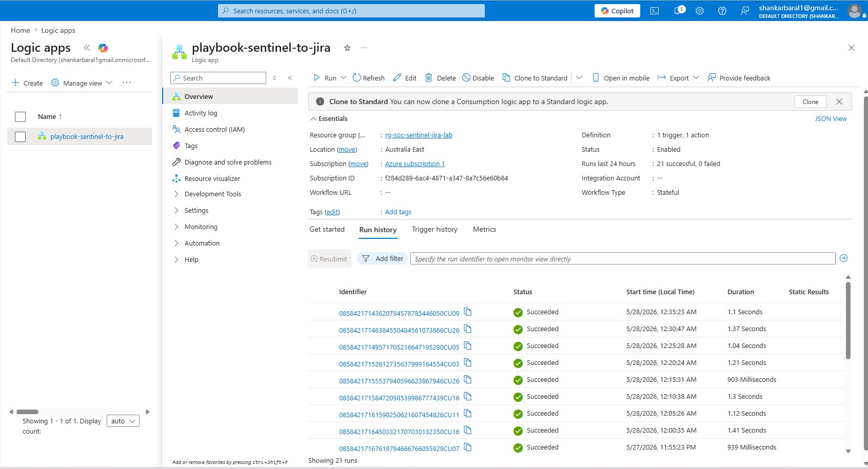Image resolution: width=868 pixels, height=469 pixels.
Task: Open portal settings gear
Action: coord(700,11)
